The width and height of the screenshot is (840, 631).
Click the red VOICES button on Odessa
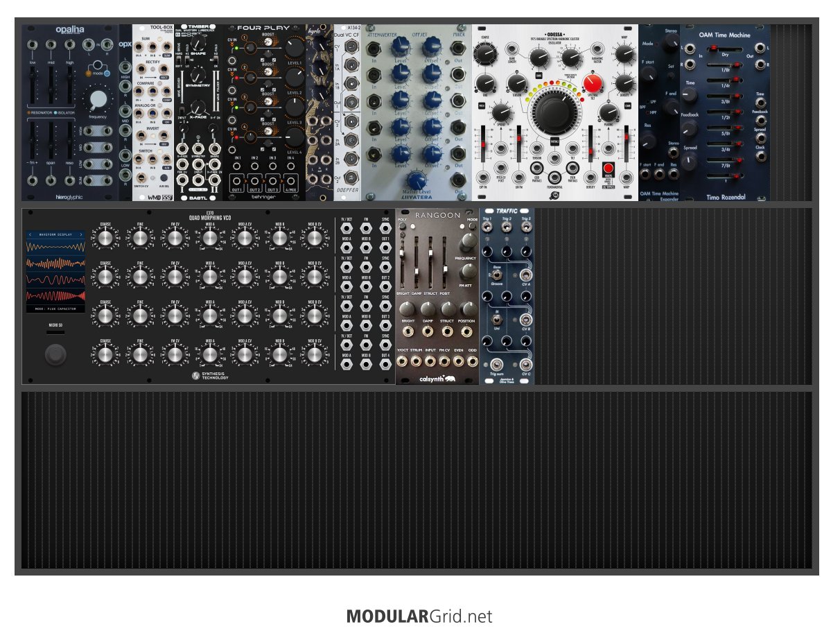608,169
